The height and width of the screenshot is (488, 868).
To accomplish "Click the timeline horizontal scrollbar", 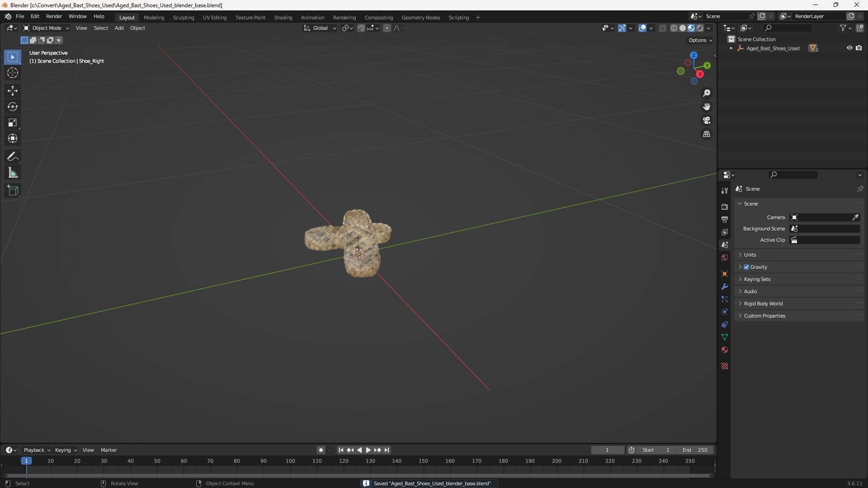I will click(358, 475).
